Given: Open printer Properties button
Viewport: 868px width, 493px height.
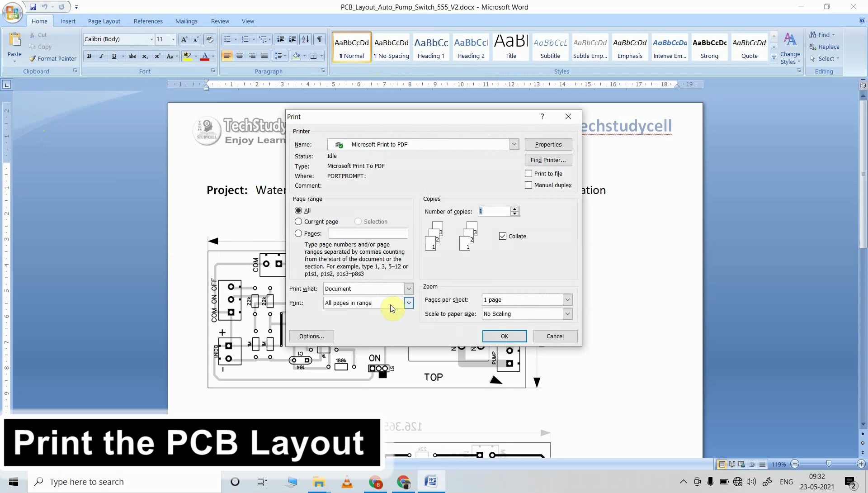Looking at the screenshot, I should 548,144.
